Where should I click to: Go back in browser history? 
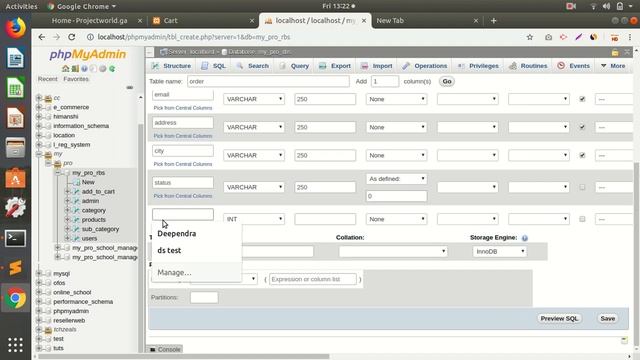coord(42,37)
